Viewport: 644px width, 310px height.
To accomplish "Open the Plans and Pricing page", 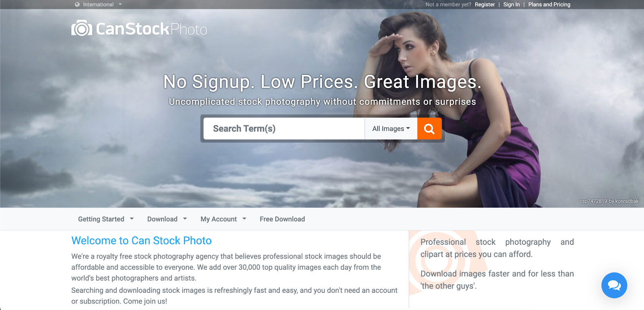I will [549, 4].
